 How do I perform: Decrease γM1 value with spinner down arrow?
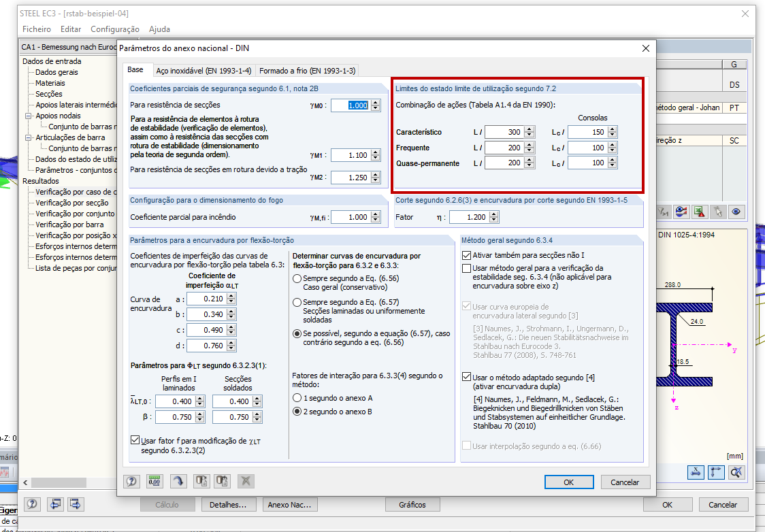[375, 158]
